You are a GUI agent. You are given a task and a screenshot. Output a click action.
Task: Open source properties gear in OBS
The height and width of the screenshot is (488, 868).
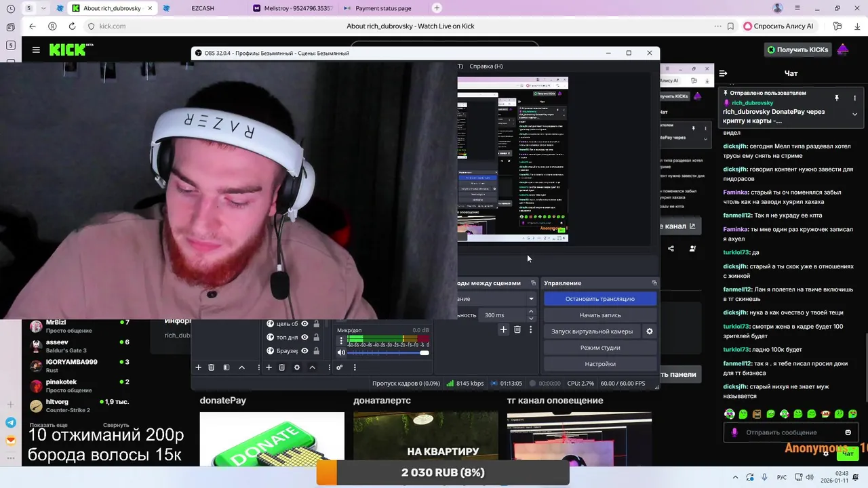click(296, 367)
